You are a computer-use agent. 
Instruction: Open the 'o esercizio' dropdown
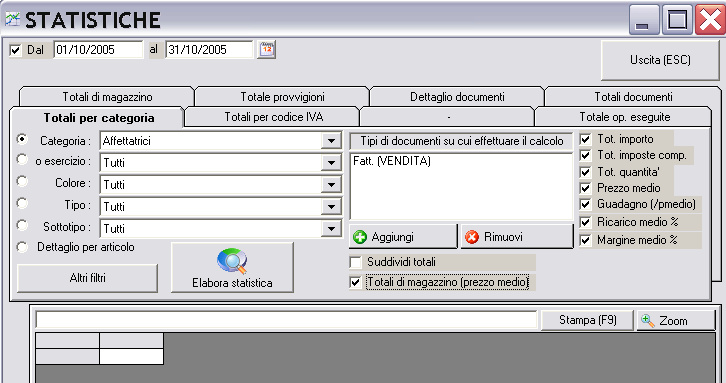331,163
